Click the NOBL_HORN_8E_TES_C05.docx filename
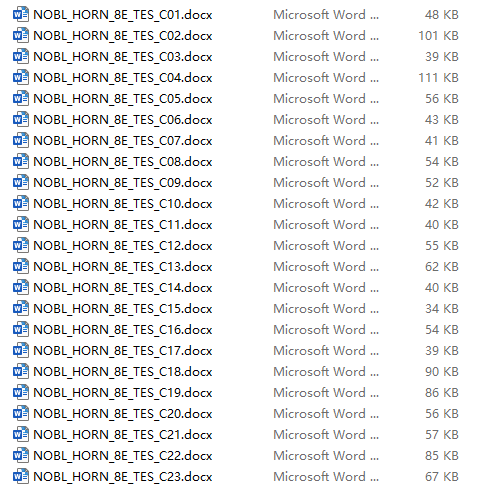The height and width of the screenshot is (502, 490). coord(123,99)
